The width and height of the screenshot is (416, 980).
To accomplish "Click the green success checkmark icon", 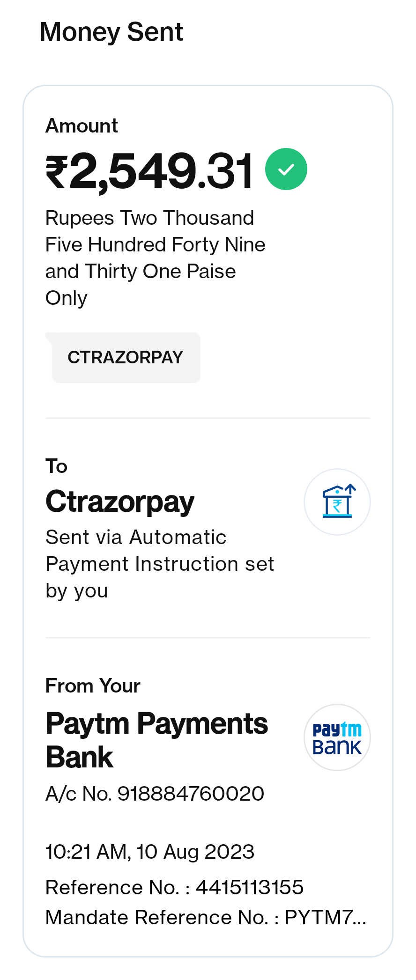I will pyautogui.click(x=286, y=169).
